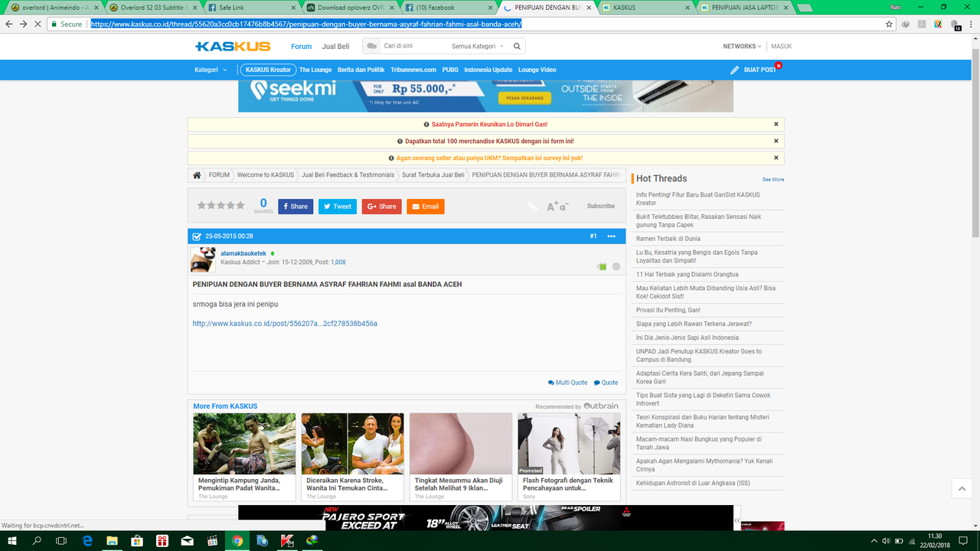This screenshot has width=980, height=551.
Task: Click the seekmi banner advertisement
Action: 485,96
